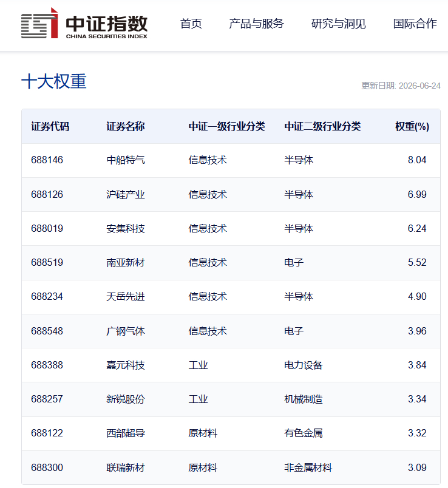Select security code 688122
This screenshot has height=488, width=448.
(x=47, y=433)
